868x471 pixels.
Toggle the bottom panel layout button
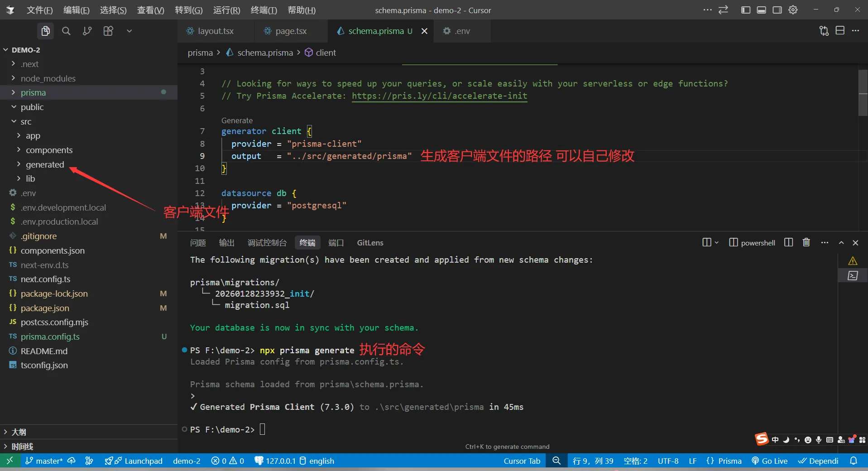(761, 10)
